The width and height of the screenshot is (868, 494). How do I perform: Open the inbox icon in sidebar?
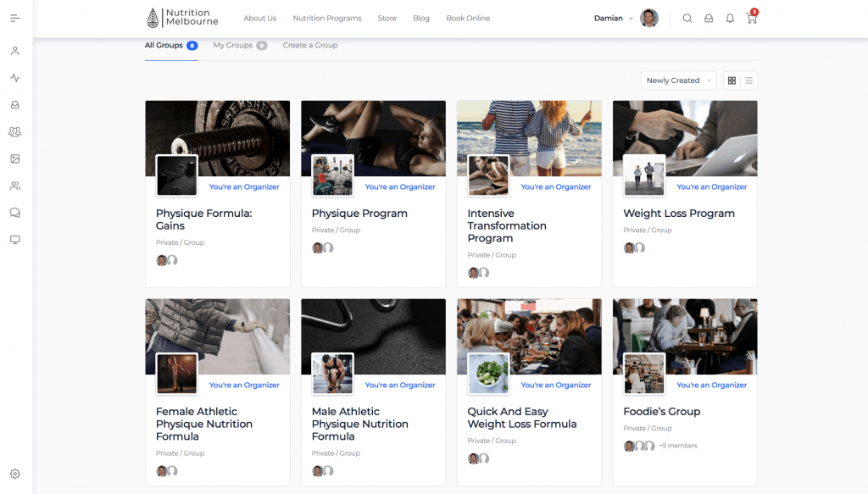point(15,104)
